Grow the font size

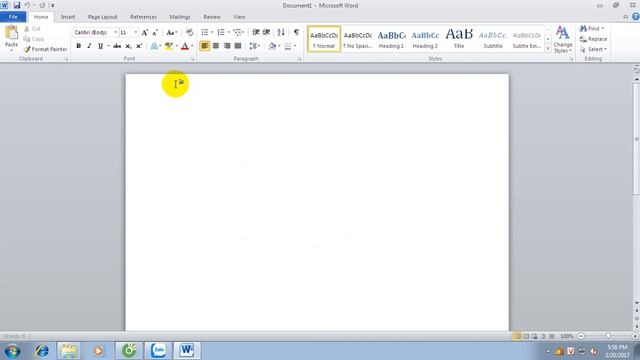coord(144,32)
